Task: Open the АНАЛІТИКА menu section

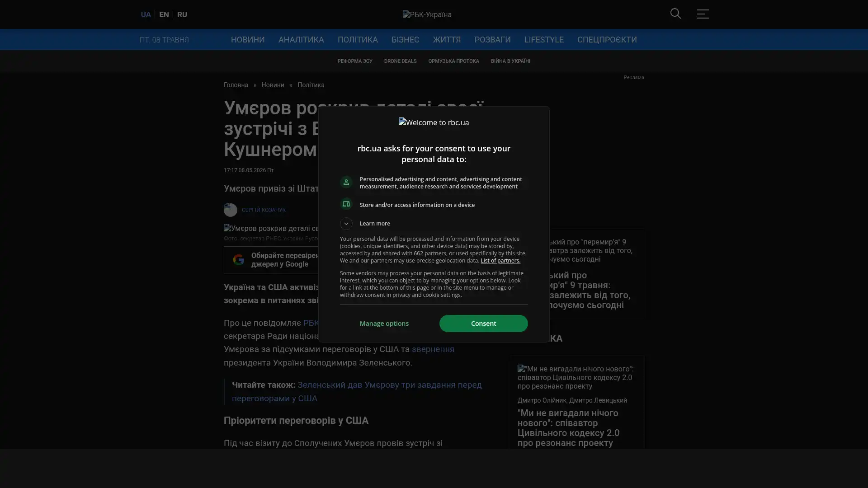Action: click(x=301, y=40)
